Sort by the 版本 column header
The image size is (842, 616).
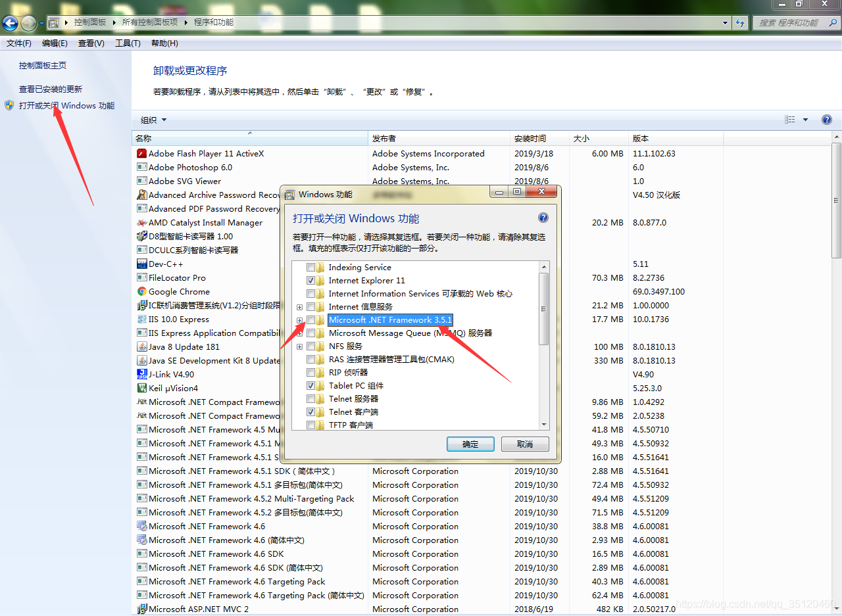click(676, 138)
